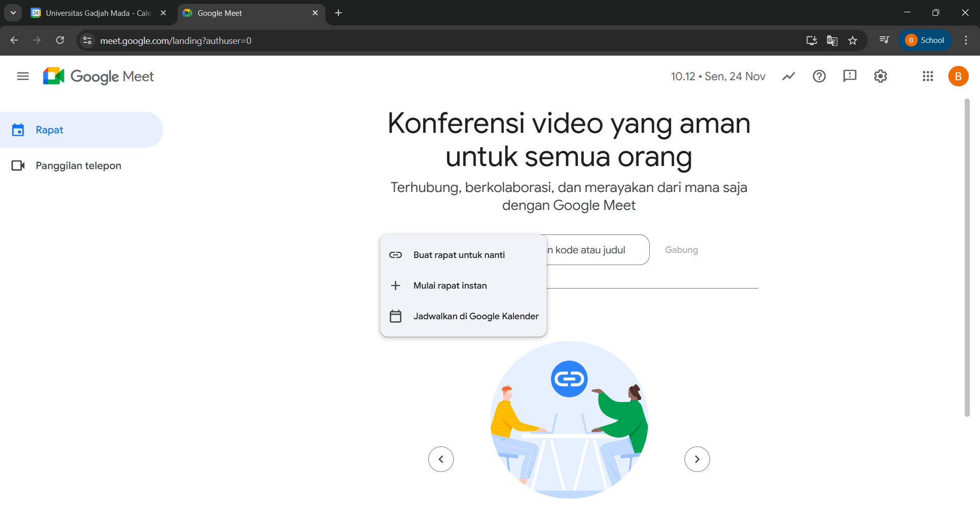Open the Help question mark icon
Viewport: 980px width, 521px height.
819,77
